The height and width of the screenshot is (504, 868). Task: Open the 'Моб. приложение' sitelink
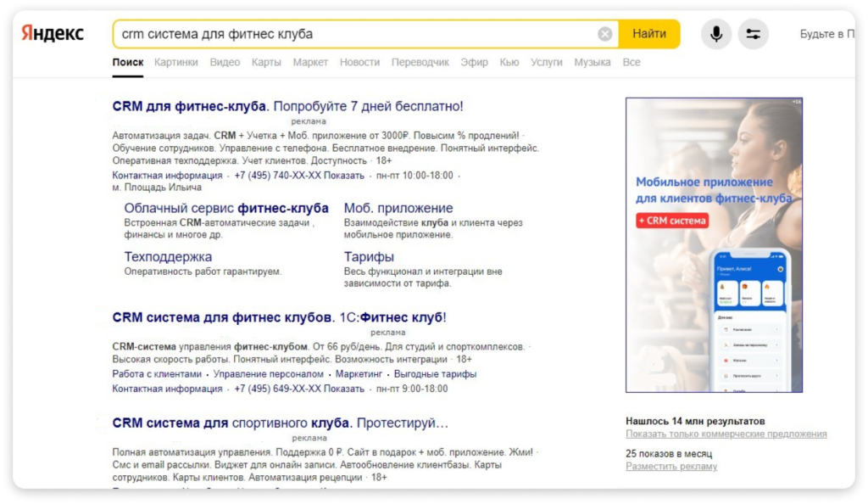[398, 208]
